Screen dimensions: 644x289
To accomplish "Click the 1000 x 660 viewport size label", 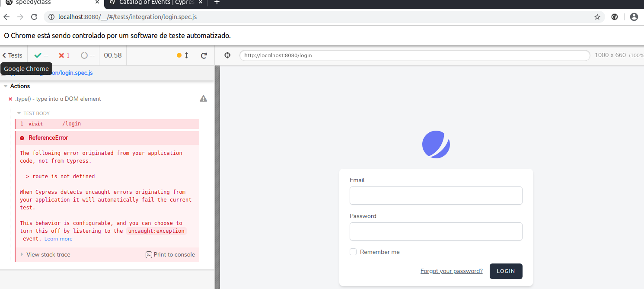I will [x=610, y=55].
